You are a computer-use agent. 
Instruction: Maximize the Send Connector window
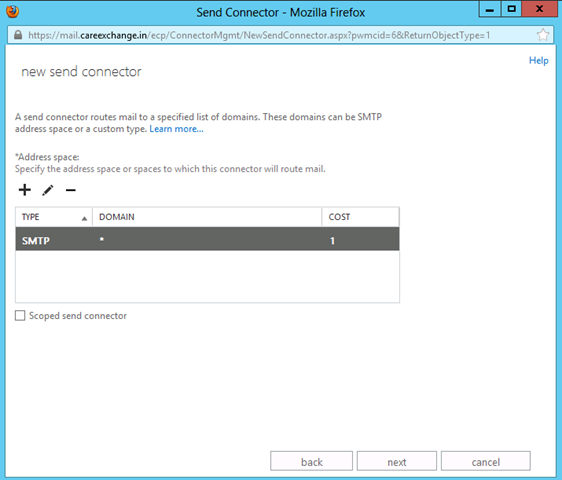coord(511,9)
